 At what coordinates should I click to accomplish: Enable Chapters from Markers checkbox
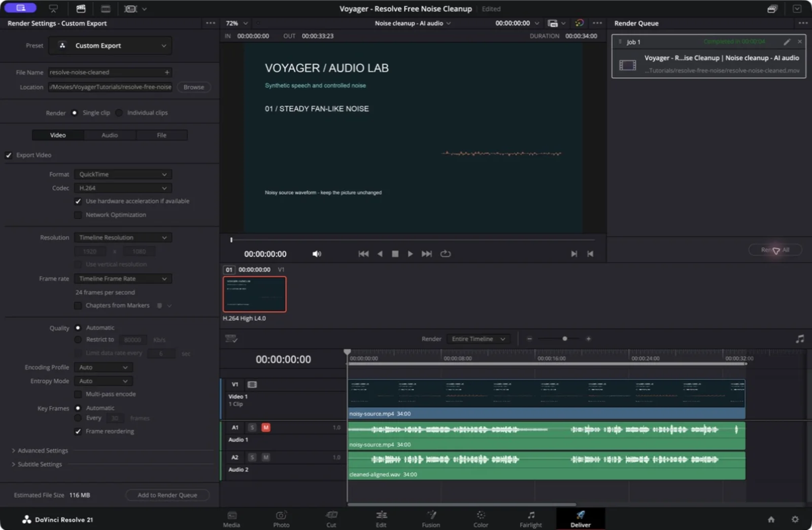coord(78,305)
